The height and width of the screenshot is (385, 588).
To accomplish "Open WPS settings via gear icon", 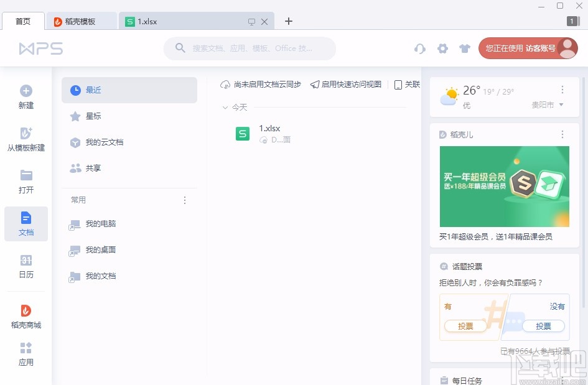I will tap(442, 48).
